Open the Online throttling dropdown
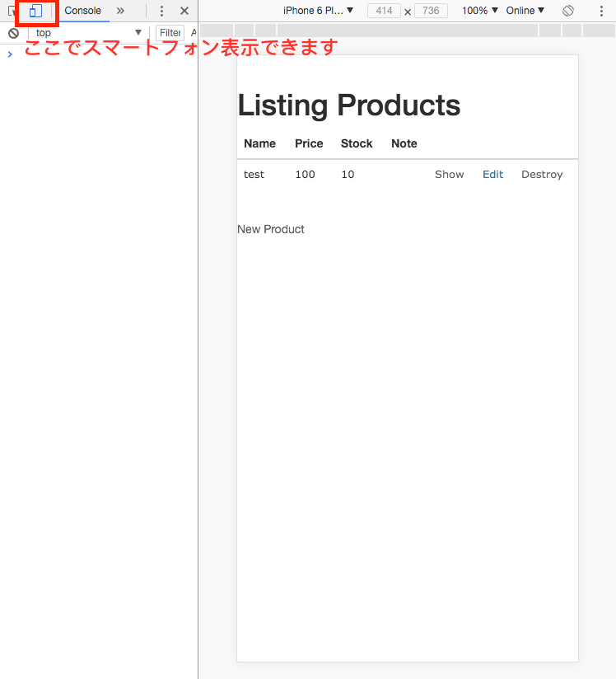 pyautogui.click(x=525, y=11)
